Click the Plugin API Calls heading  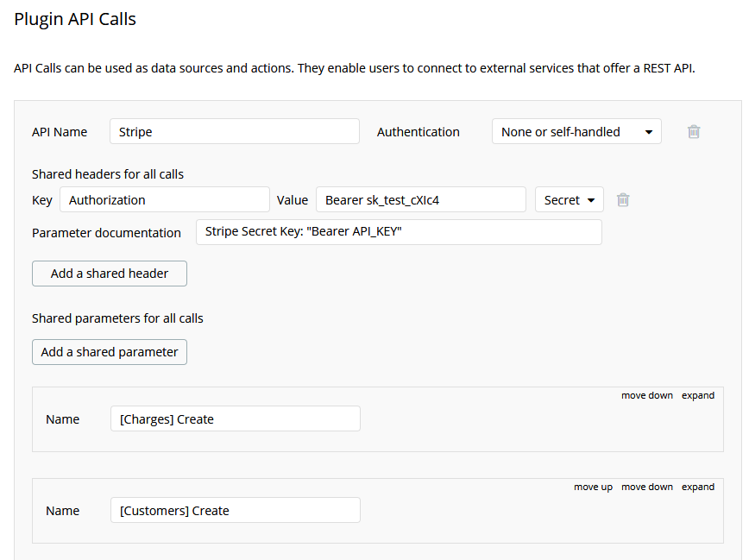(75, 19)
